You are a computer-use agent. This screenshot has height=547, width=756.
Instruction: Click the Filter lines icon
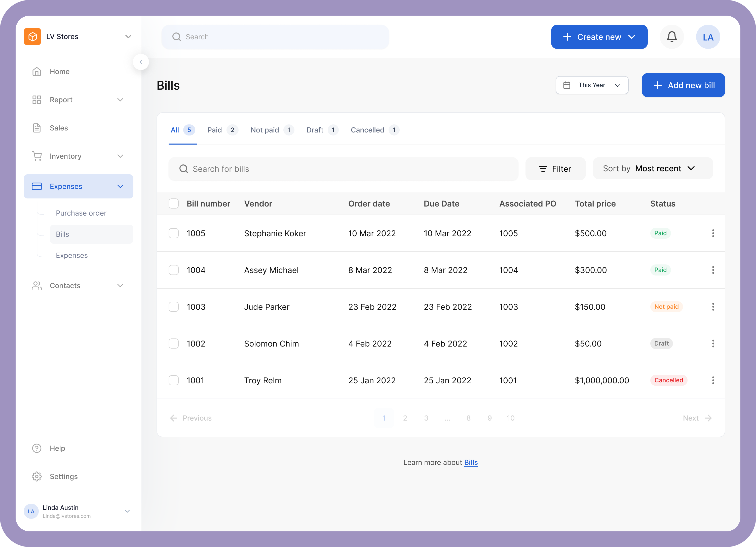(x=543, y=169)
